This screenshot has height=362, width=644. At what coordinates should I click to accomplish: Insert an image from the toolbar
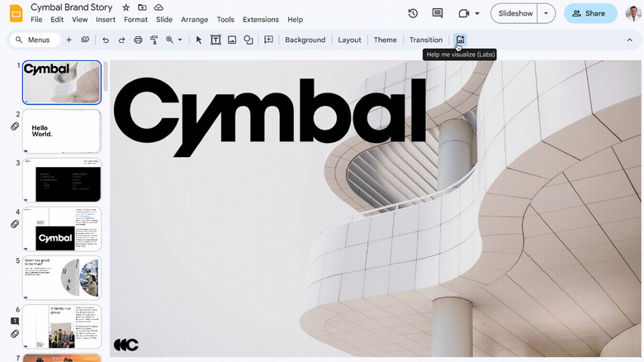(x=232, y=40)
